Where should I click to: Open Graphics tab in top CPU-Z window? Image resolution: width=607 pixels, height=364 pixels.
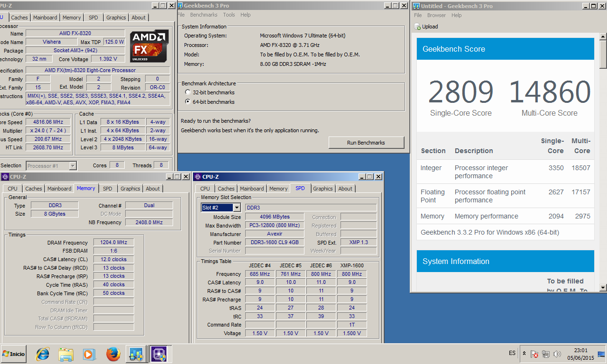click(116, 18)
